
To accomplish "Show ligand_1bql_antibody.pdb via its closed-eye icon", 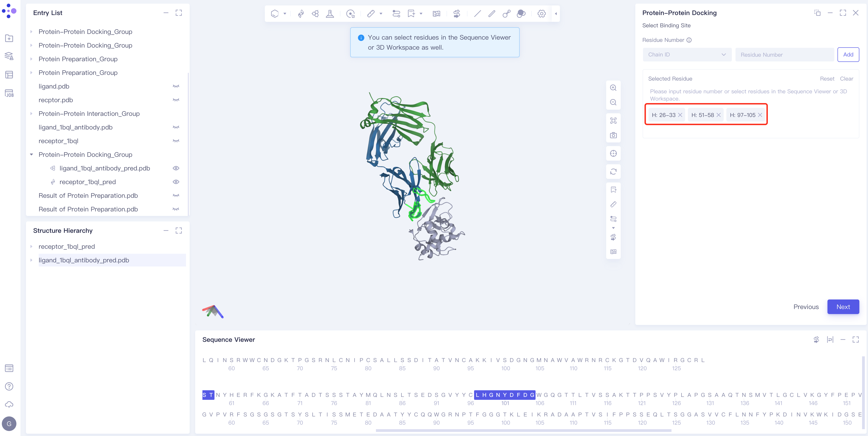I will point(176,127).
